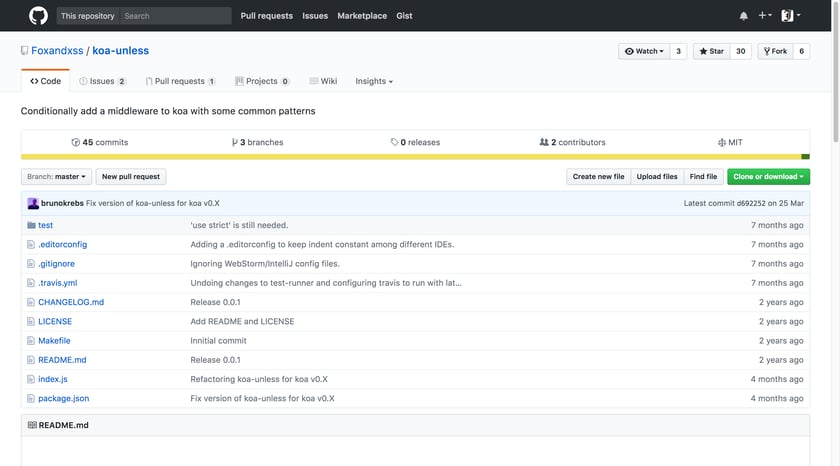Click the branches fork icon

[x=235, y=142]
